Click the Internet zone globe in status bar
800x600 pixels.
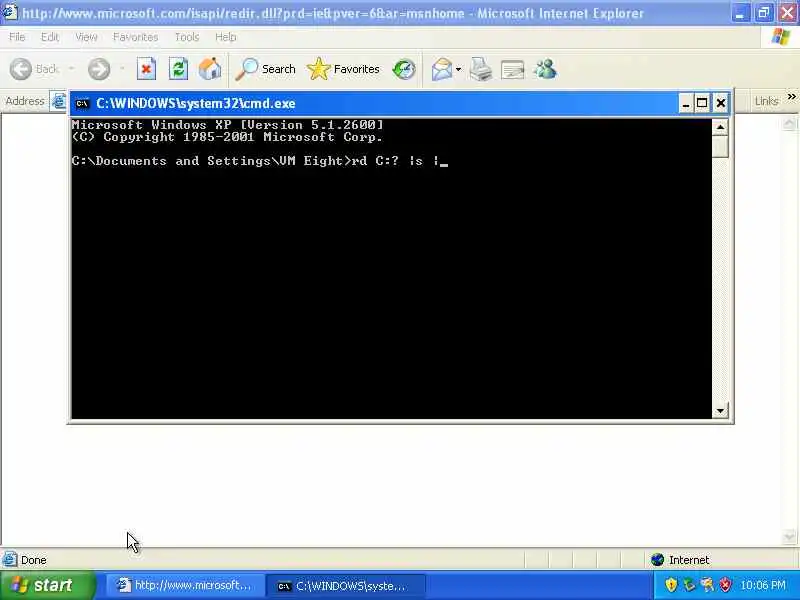(x=657, y=560)
